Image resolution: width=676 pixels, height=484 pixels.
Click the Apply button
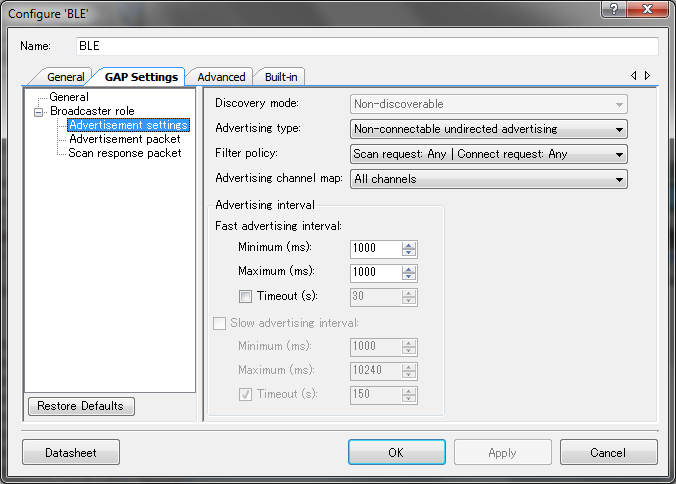503,452
